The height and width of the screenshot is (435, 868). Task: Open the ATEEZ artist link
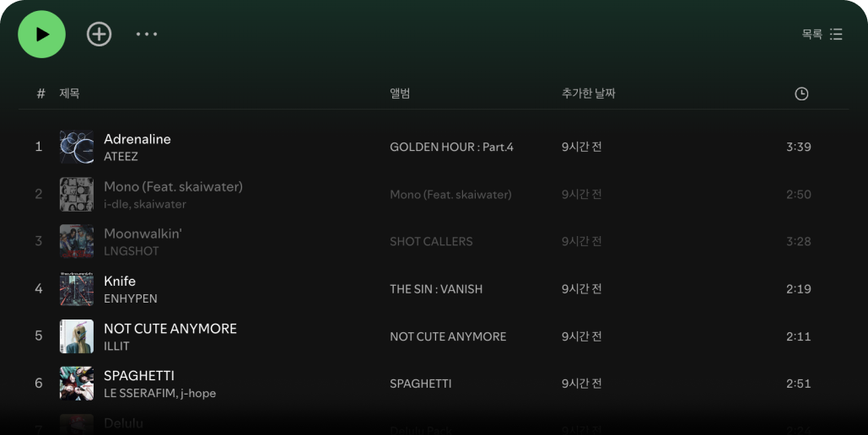tap(121, 157)
